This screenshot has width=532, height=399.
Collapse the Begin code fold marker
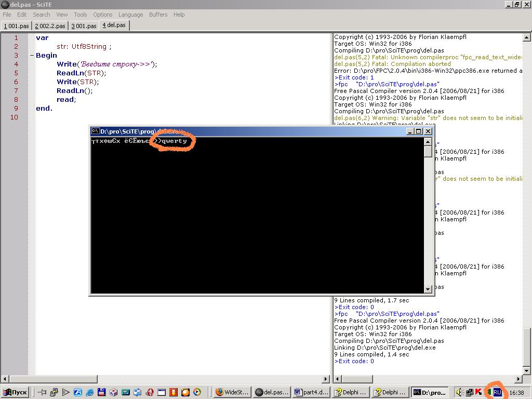click(x=32, y=56)
